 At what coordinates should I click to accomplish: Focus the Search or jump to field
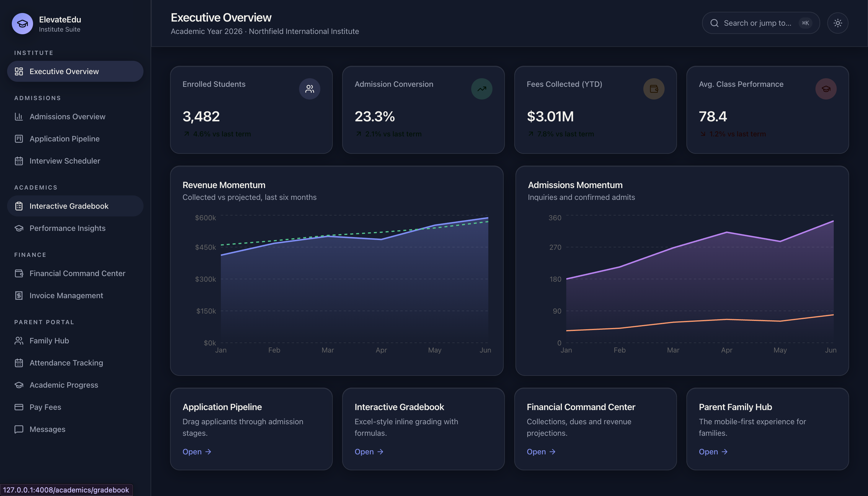pos(761,23)
